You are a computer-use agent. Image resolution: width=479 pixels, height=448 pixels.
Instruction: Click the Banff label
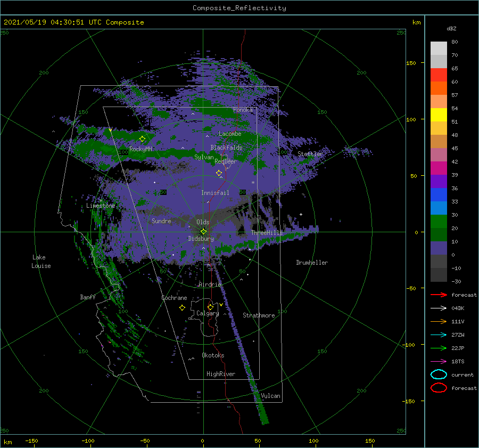coord(88,297)
